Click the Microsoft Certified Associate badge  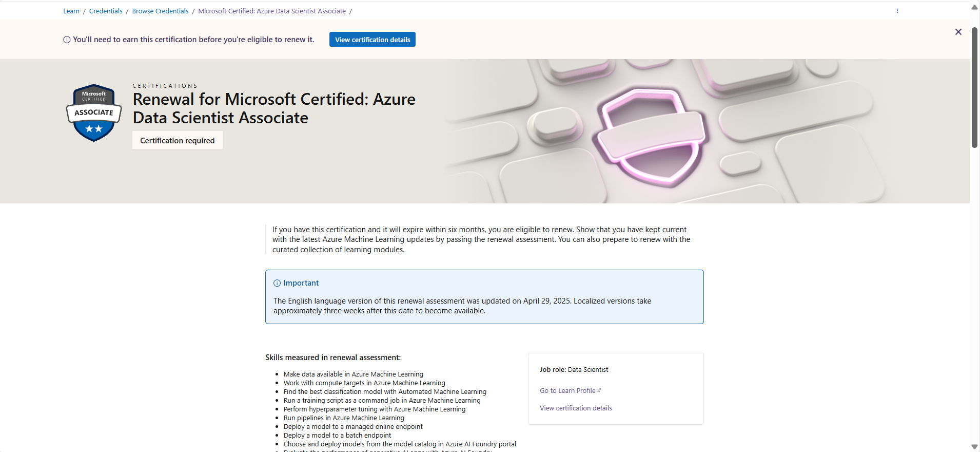(94, 113)
